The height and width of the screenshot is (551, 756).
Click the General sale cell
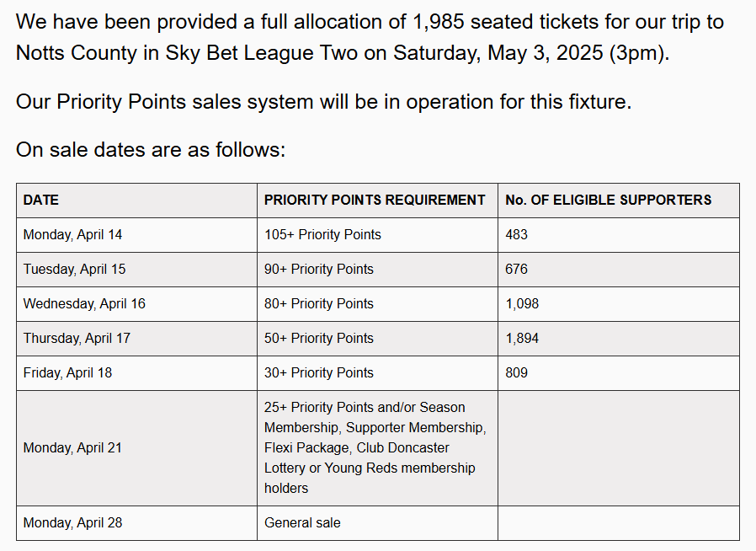click(x=377, y=523)
